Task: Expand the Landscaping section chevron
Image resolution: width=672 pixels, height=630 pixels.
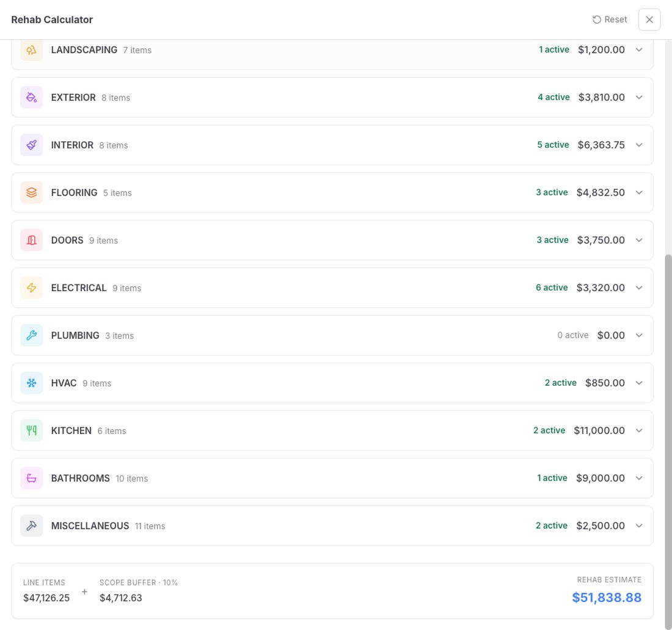Action: pyautogui.click(x=638, y=49)
